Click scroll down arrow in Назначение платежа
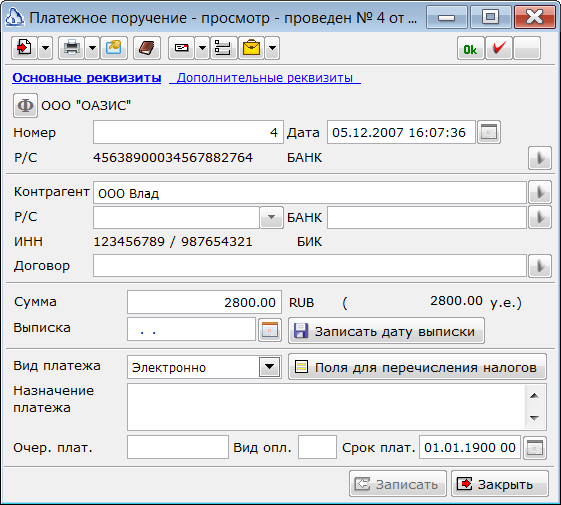This screenshot has width=561, height=505. click(535, 418)
